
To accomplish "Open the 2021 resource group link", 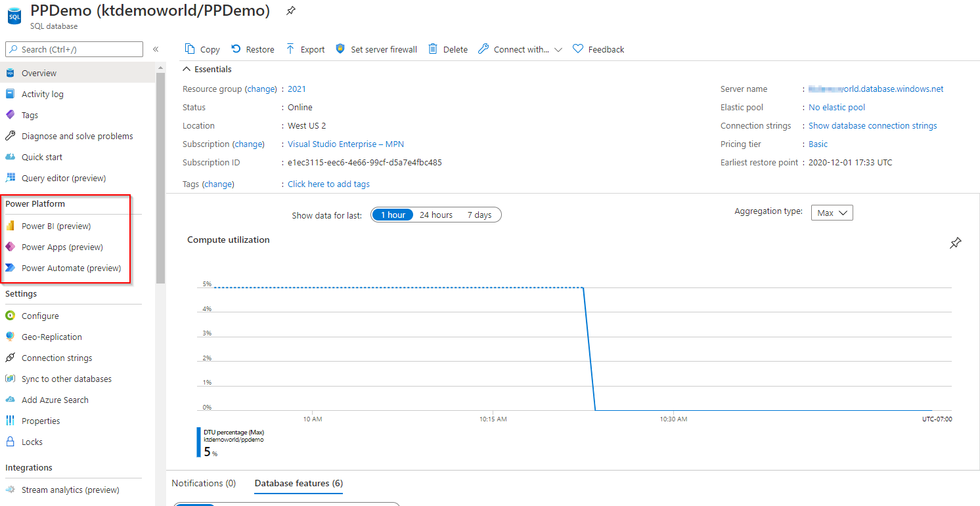I will tap(297, 89).
